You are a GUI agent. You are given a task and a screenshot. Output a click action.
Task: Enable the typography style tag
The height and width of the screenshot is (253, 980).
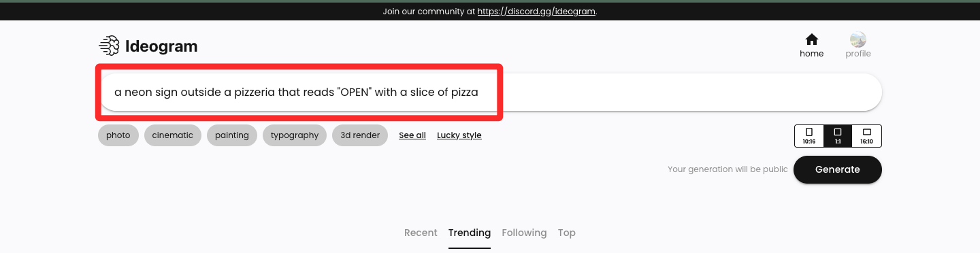(295, 135)
